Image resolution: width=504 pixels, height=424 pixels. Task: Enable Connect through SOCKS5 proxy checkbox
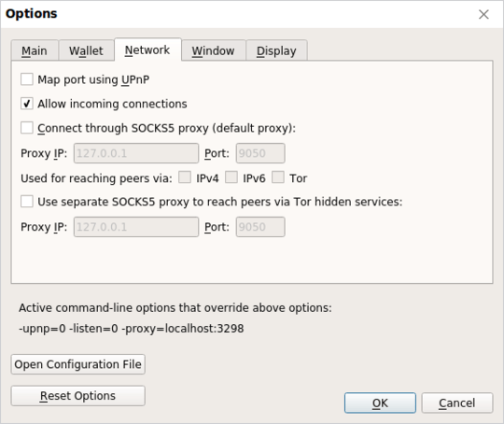click(x=27, y=128)
